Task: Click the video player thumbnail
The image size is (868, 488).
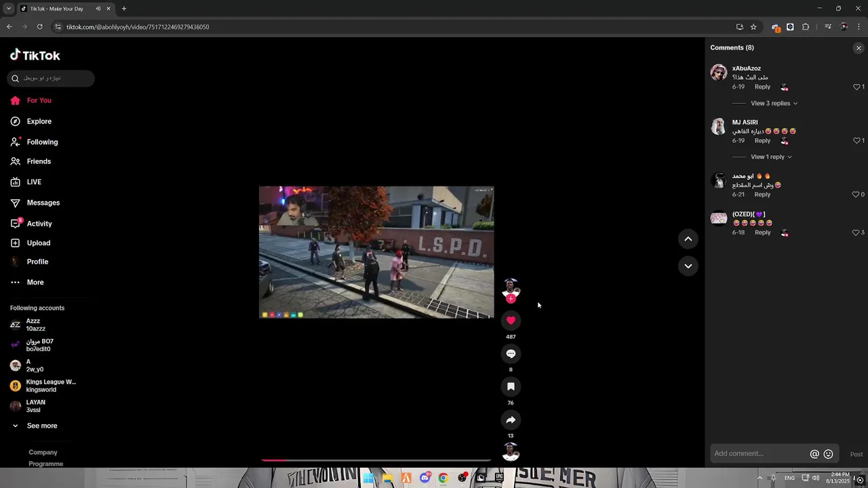Action: (x=376, y=252)
